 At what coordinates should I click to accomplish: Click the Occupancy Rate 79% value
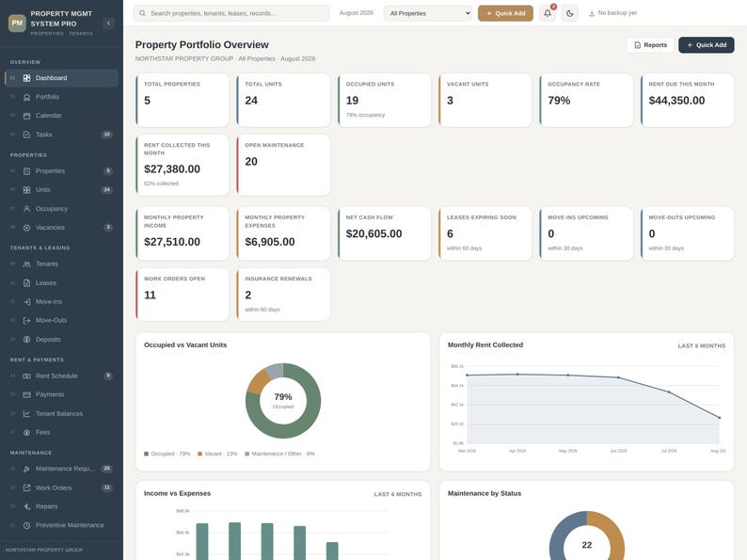click(559, 101)
